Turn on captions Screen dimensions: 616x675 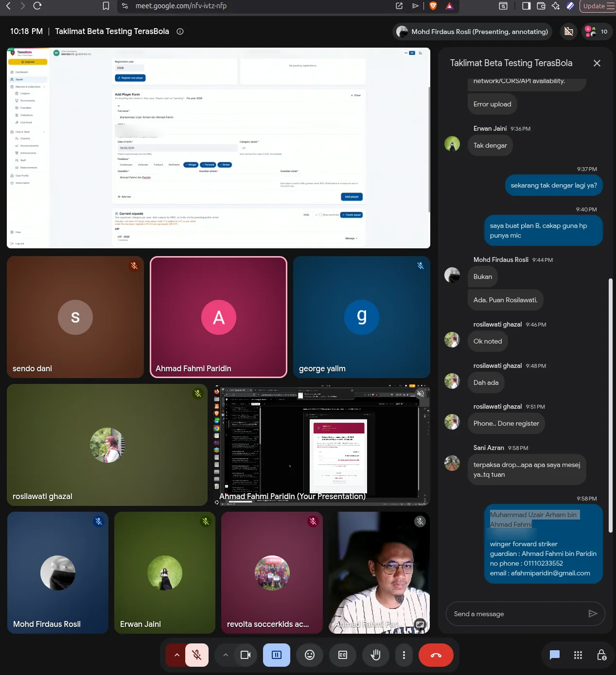click(343, 655)
